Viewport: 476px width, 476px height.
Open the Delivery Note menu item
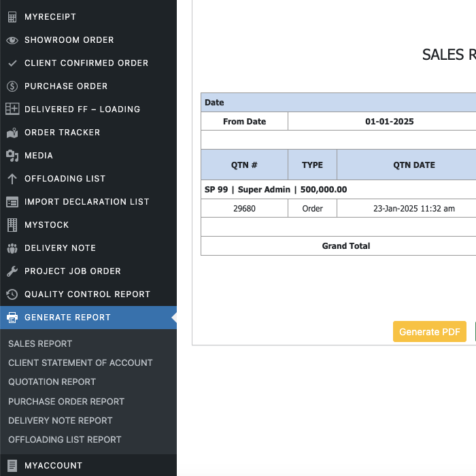pyautogui.click(x=60, y=248)
